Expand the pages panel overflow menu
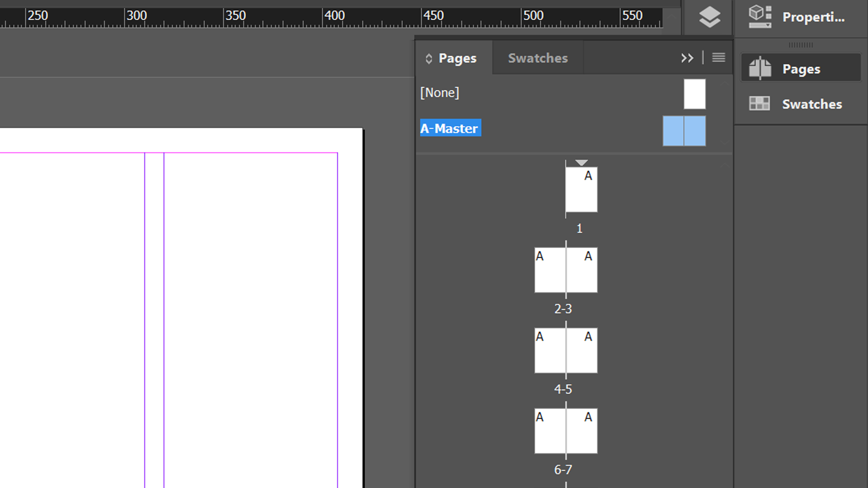 (718, 57)
